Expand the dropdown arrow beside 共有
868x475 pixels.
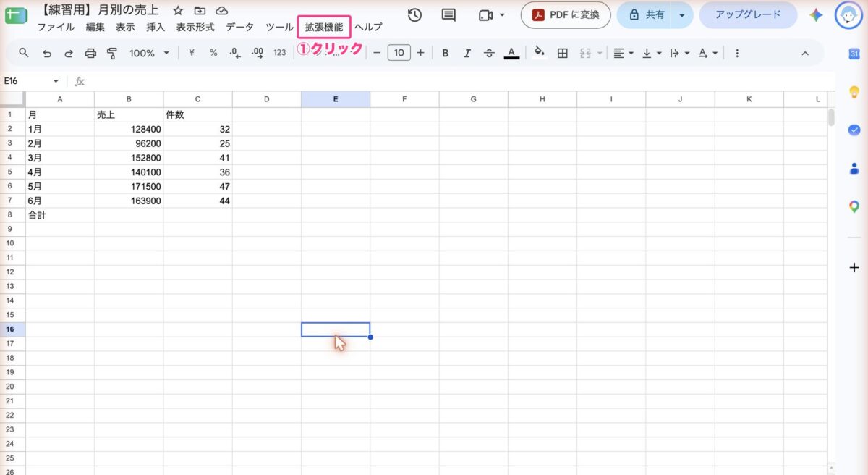click(x=681, y=15)
